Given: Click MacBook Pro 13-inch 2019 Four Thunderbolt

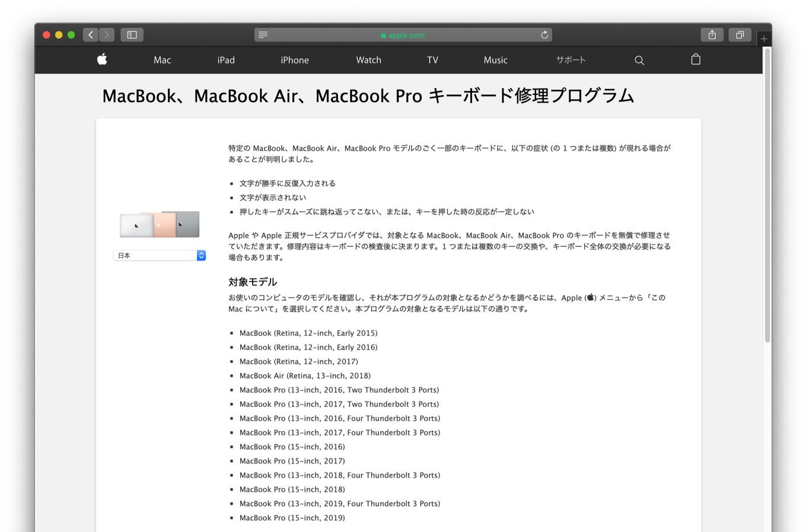Looking at the screenshot, I should [340, 504].
